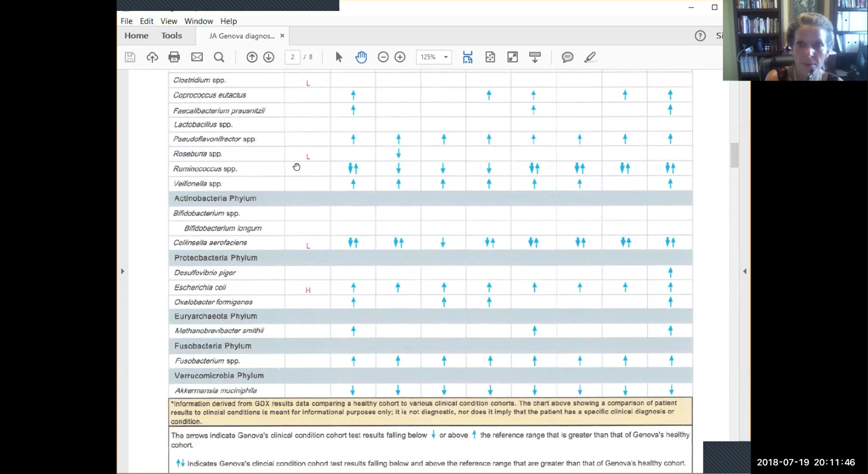Close the JA Genova diagnos document tab
The height and width of the screenshot is (474, 868).
click(x=282, y=36)
